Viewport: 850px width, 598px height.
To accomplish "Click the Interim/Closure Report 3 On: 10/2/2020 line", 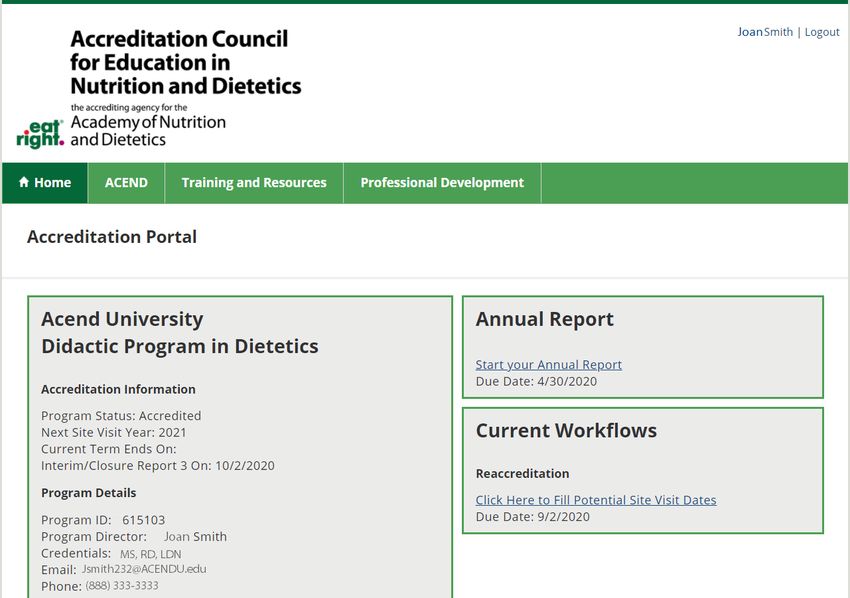I will [x=158, y=466].
